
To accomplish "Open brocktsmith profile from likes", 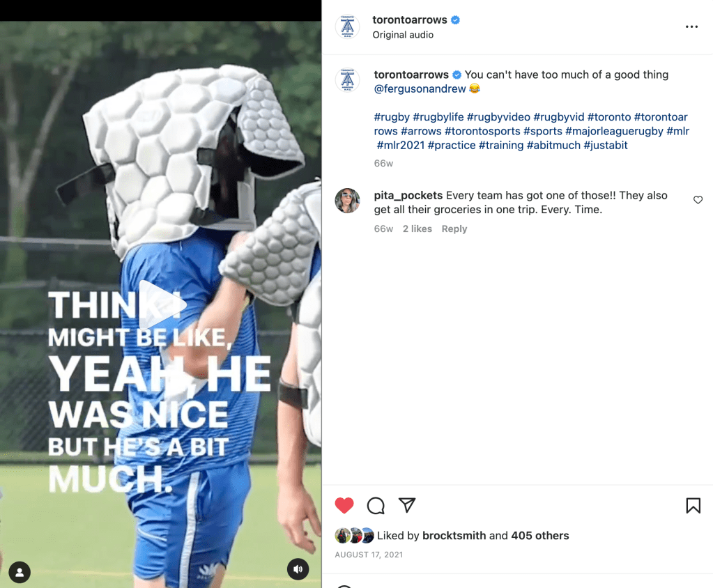I will coord(454,535).
